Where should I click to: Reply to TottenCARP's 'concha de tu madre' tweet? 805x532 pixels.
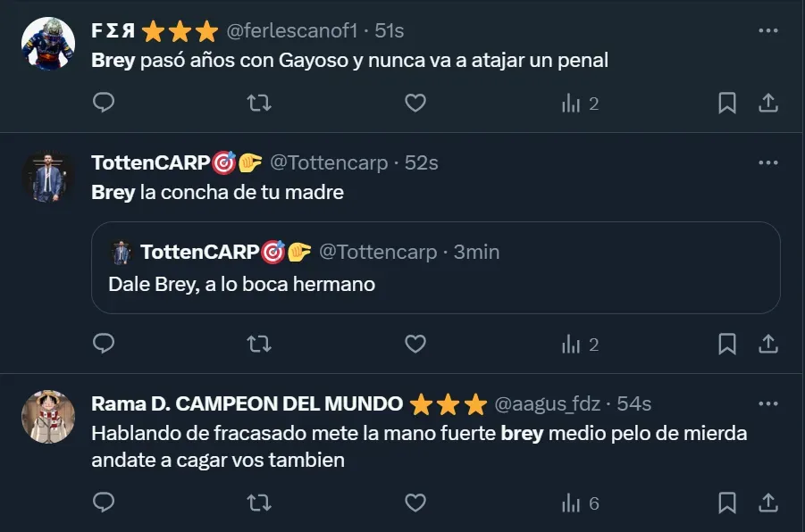coord(104,344)
